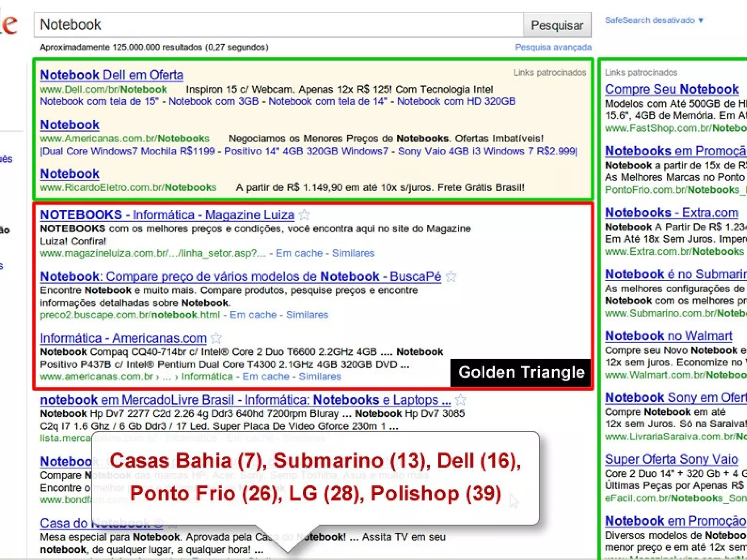Open Similares link for BuscaPé result
The image size is (747, 560).
click(307, 315)
